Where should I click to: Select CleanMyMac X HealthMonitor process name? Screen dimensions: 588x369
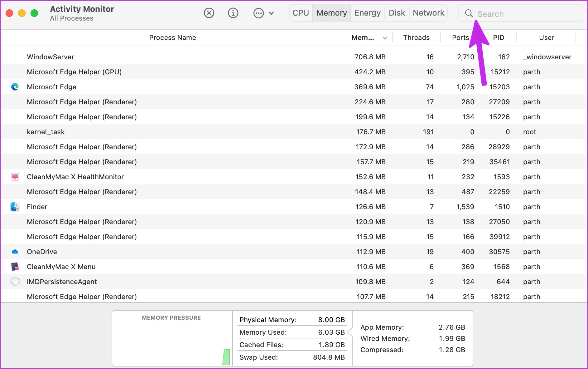[x=75, y=177]
